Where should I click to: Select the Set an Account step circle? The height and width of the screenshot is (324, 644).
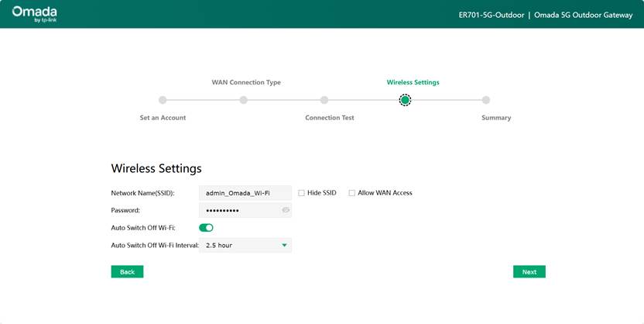(163, 100)
